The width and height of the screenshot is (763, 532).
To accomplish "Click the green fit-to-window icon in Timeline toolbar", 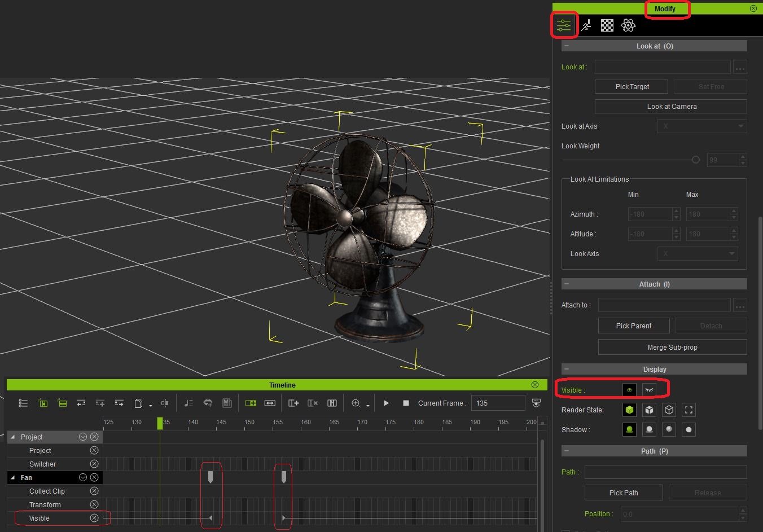I will pos(43,403).
